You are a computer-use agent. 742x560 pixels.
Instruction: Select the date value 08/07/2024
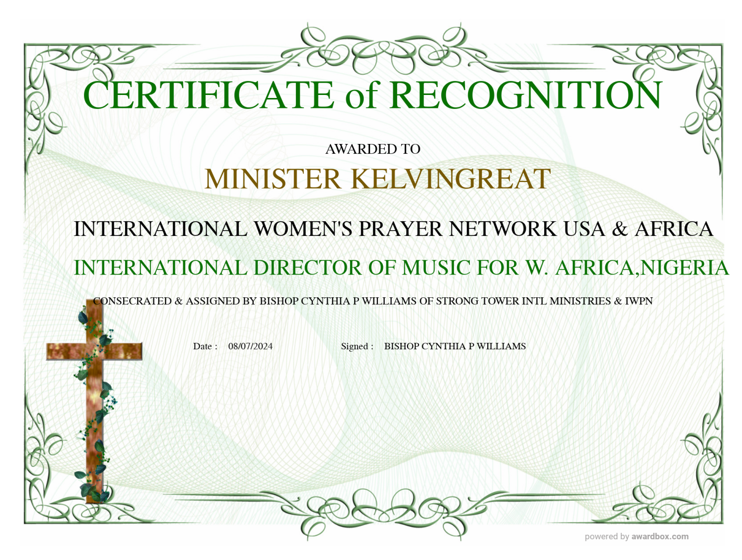click(250, 346)
